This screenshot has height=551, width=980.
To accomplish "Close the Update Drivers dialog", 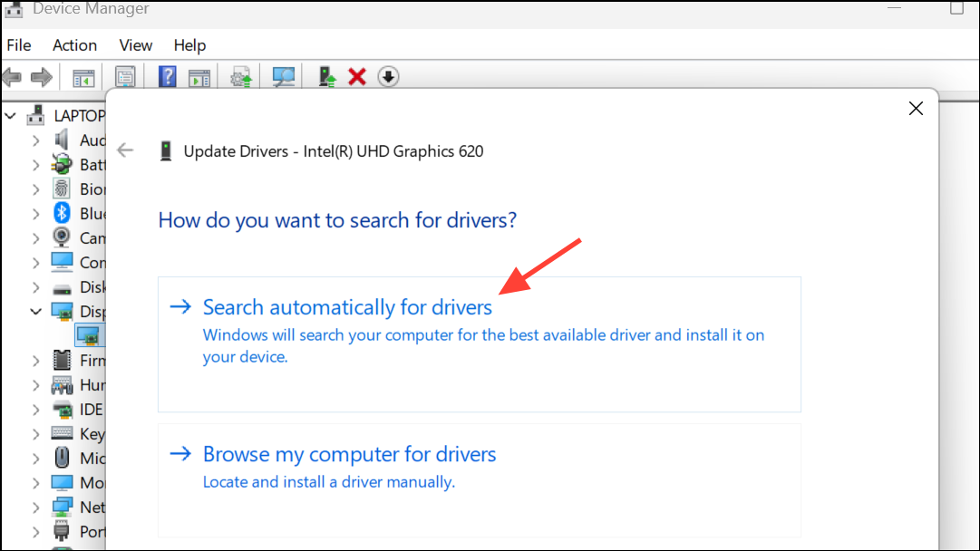I will tap(916, 108).
